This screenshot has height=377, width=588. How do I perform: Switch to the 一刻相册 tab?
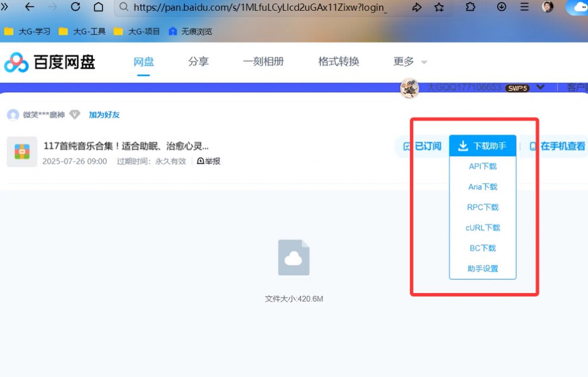(264, 61)
